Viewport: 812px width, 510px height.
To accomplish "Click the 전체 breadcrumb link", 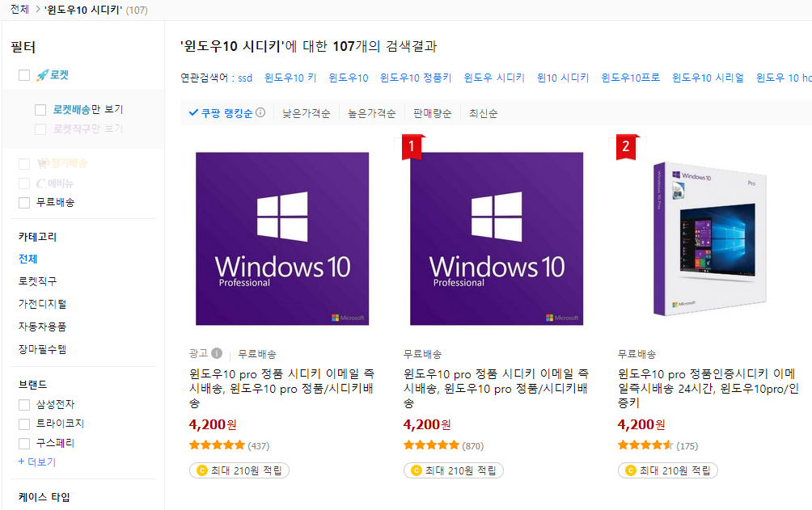I will point(19,10).
